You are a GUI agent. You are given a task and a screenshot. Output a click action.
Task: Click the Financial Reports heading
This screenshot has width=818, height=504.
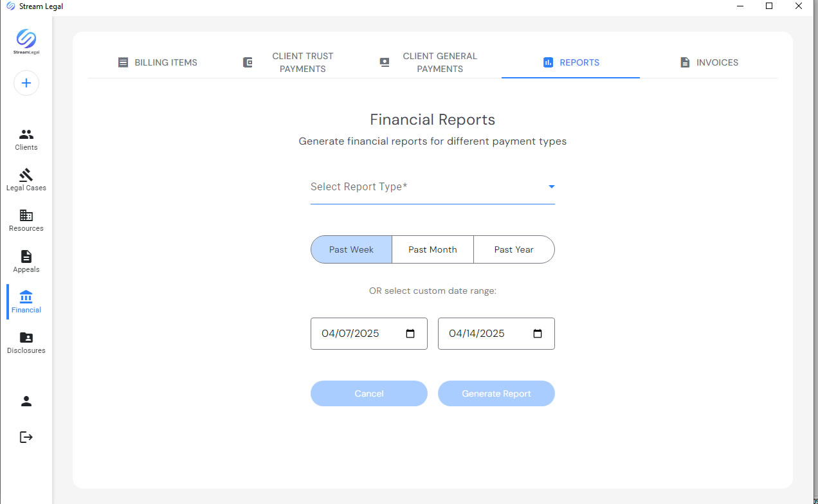coord(433,120)
